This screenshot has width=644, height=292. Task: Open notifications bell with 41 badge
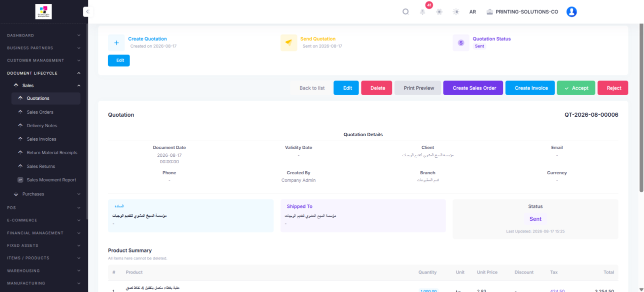click(422, 12)
